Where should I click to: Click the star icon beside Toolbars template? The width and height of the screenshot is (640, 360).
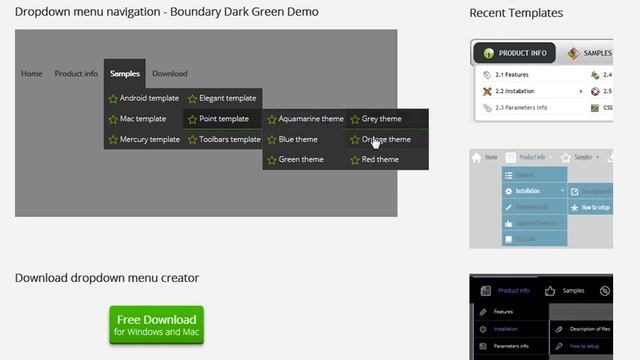click(192, 140)
